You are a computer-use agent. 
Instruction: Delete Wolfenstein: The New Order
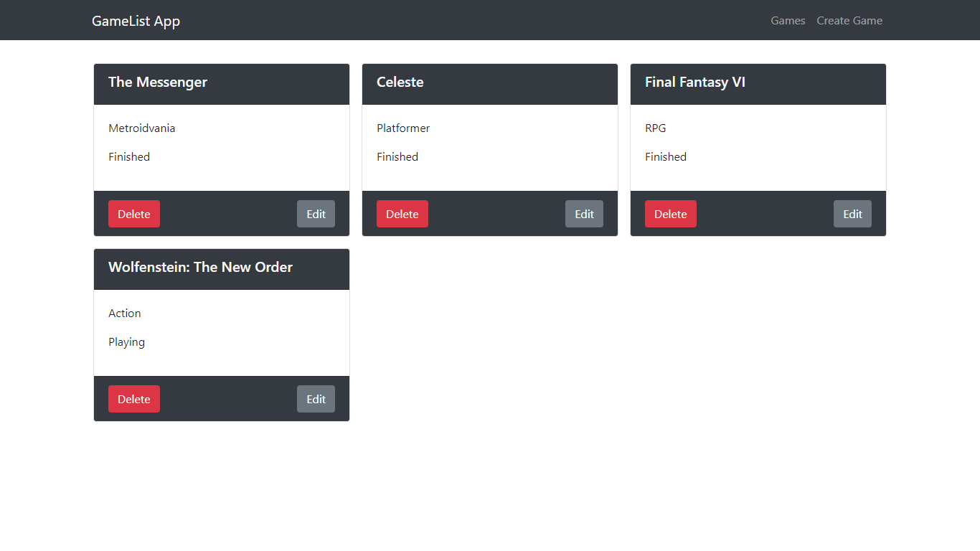pyautogui.click(x=134, y=399)
